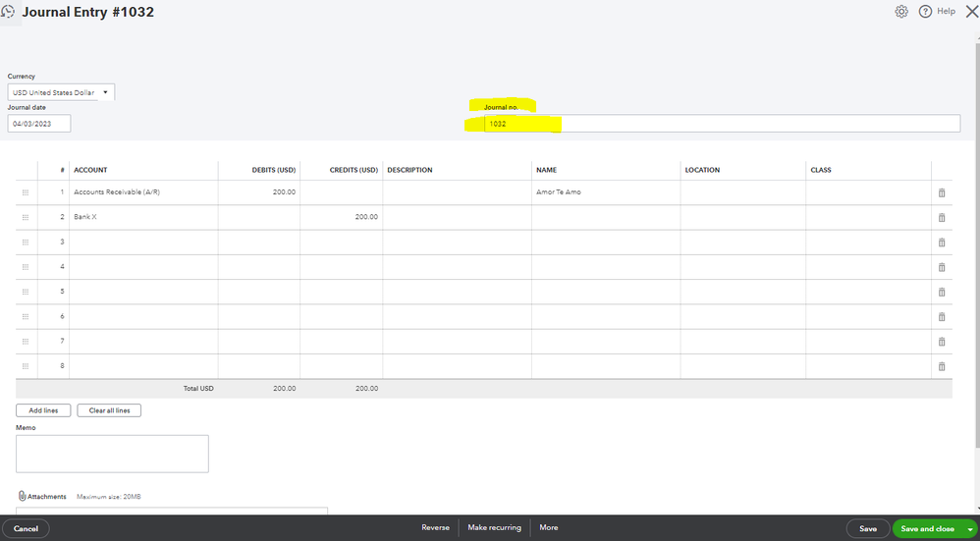Close the Journal Entry window
This screenshot has height=541, width=980.
(972, 11)
